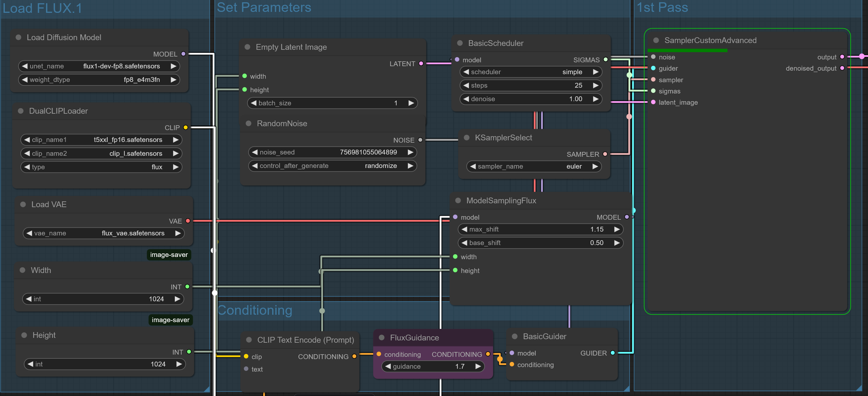Open the scheduler simple combo box
This screenshot has width=868, height=396.
pyautogui.click(x=530, y=72)
